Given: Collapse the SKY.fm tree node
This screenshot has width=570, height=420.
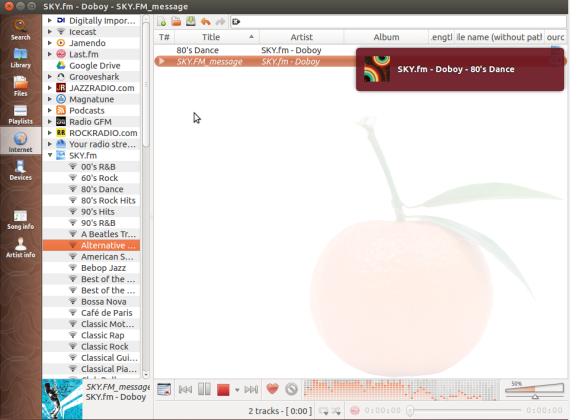Looking at the screenshot, I should pyautogui.click(x=50, y=155).
